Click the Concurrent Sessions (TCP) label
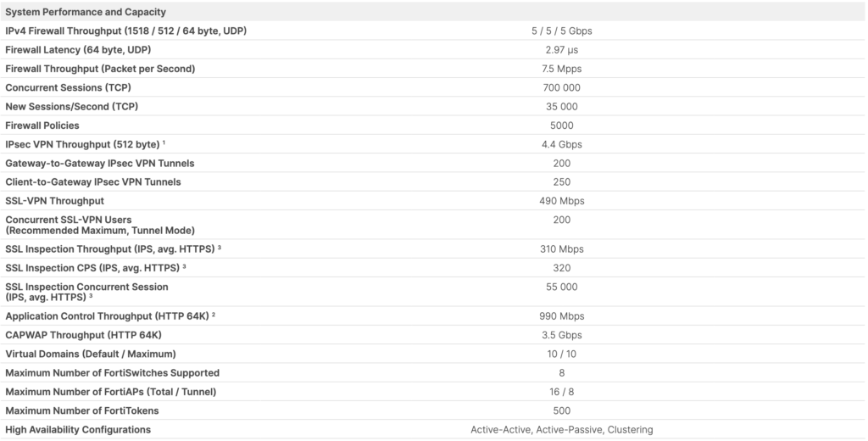The width and height of the screenshot is (868, 441). click(x=68, y=87)
